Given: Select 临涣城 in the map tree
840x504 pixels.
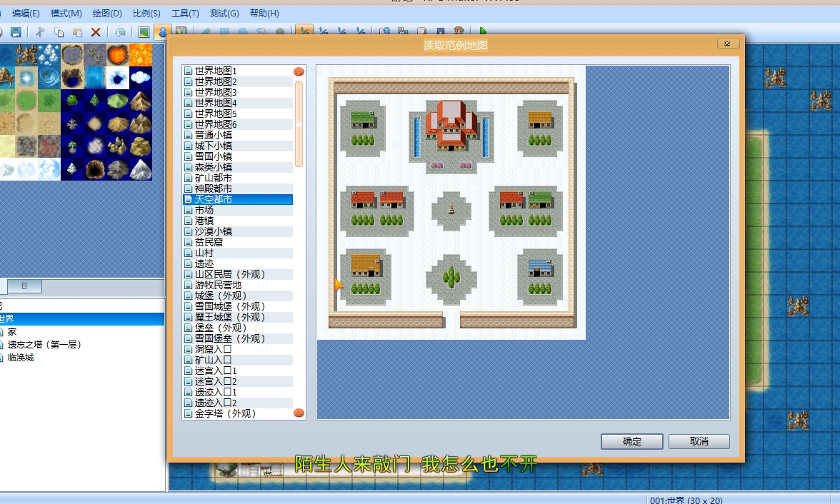Looking at the screenshot, I should tap(21, 358).
